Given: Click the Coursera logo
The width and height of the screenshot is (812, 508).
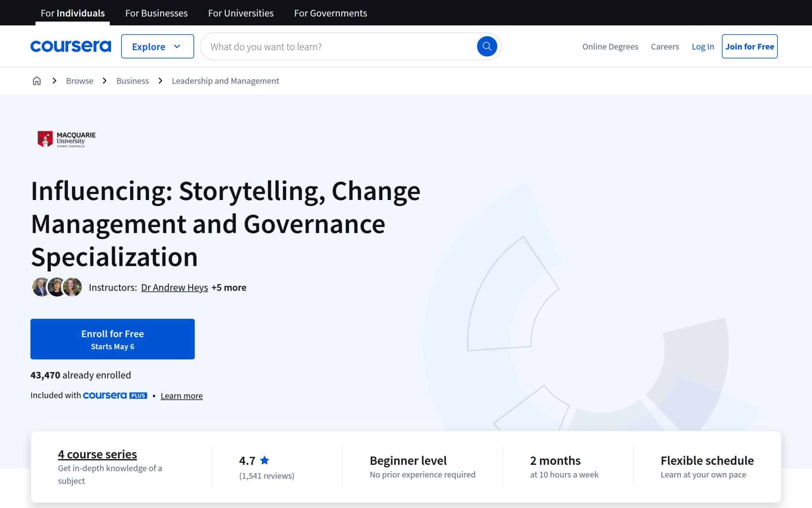Looking at the screenshot, I should (71, 46).
